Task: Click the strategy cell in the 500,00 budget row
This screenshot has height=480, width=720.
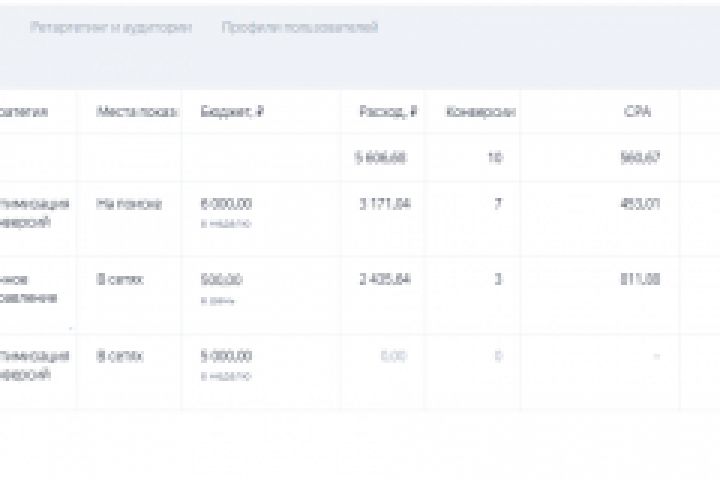Action: click(x=30, y=289)
